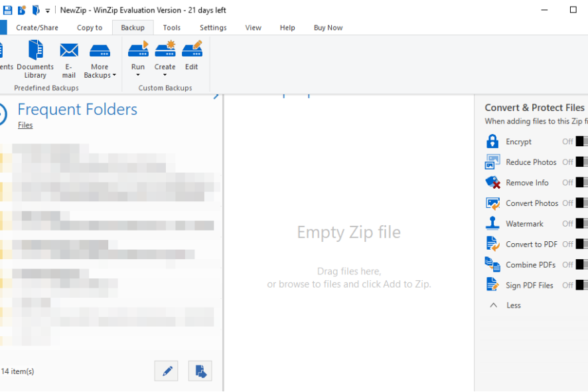Toggle the Watermark switch
The height and width of the screenshot is (392, 588).
click(x=581, y=223)
